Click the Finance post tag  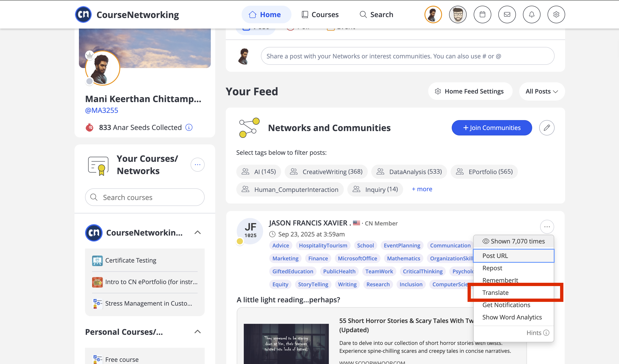[318, 258]
